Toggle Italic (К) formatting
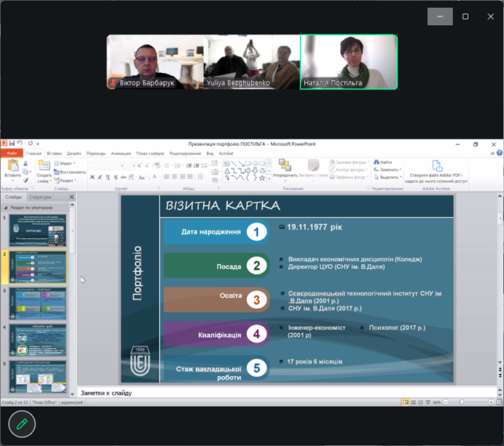Viewport: 504px width, 446px height. pos(100,177)
